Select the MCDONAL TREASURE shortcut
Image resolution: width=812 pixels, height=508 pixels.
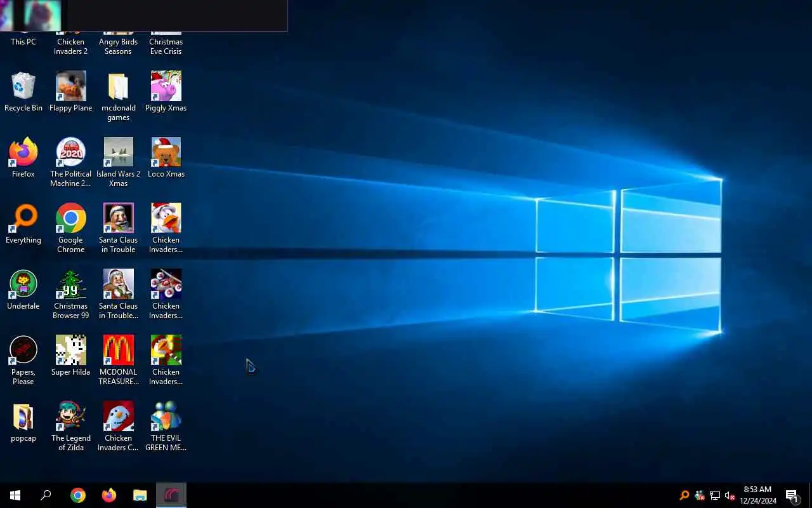click(118, 361)
